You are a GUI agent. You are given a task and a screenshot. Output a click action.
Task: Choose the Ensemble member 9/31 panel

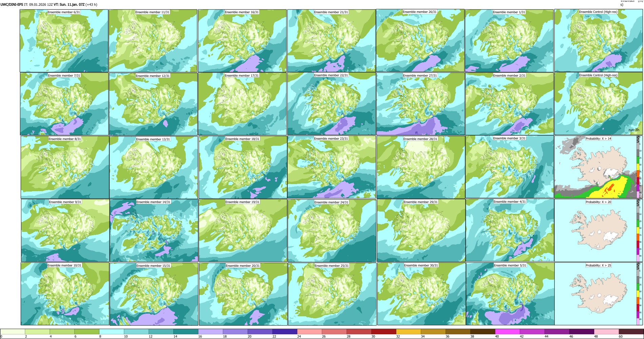[x=65, y=230]
